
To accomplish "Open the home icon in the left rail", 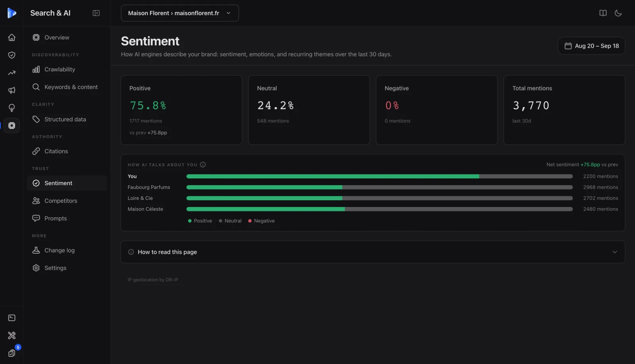I will pos(12,37).
